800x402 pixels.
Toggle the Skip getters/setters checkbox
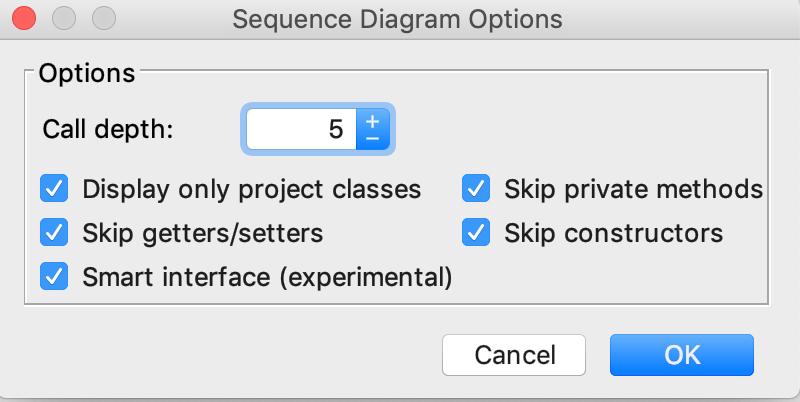54,233
